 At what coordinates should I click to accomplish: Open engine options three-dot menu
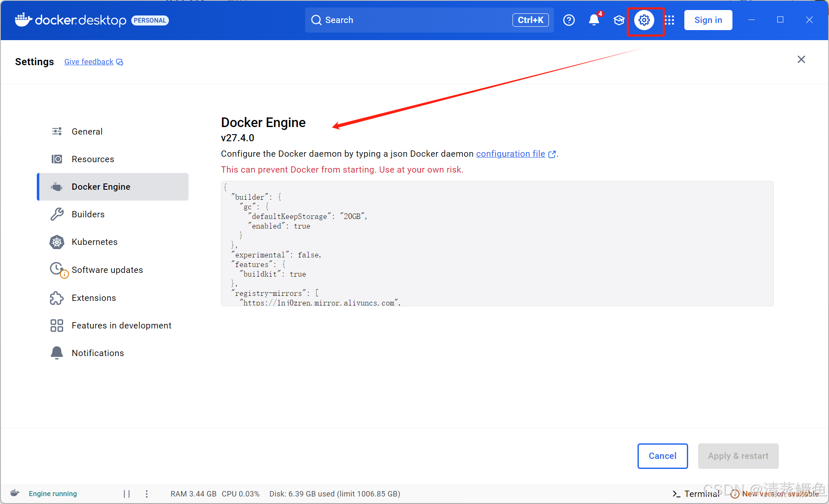tap(147, 494)
